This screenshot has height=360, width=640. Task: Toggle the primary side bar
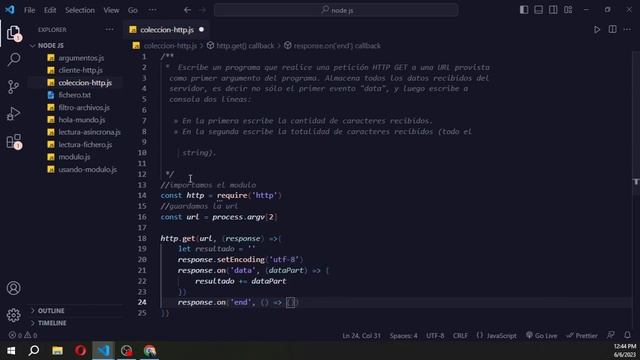tap(524, 10)
